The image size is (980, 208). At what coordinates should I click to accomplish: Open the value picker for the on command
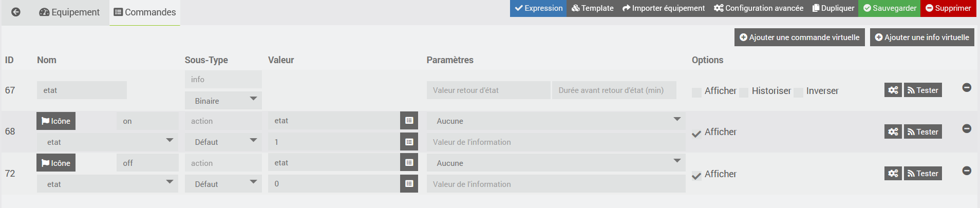pos(409,121)
